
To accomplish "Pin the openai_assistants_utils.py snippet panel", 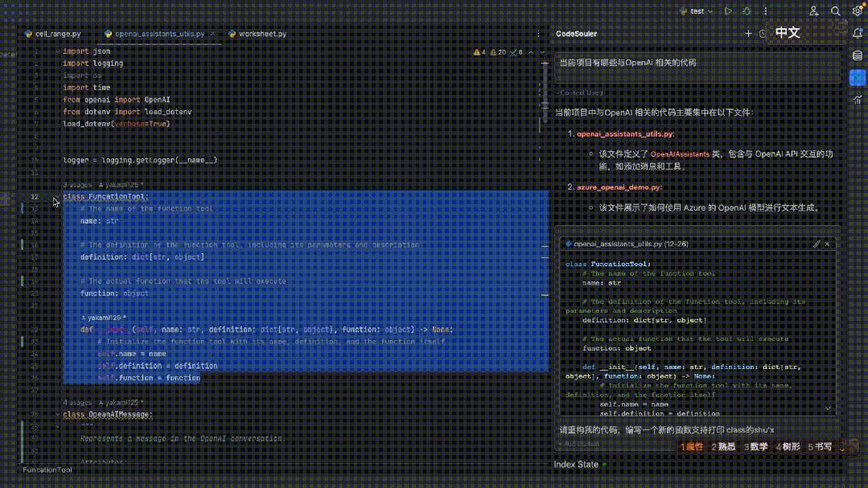I will 815,244.
